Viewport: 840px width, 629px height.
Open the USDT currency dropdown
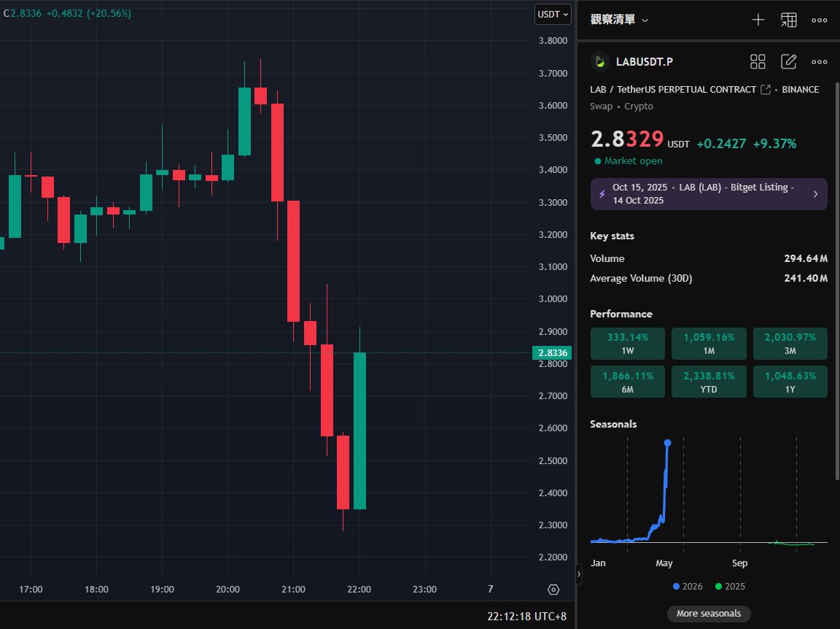click(553, 15)
